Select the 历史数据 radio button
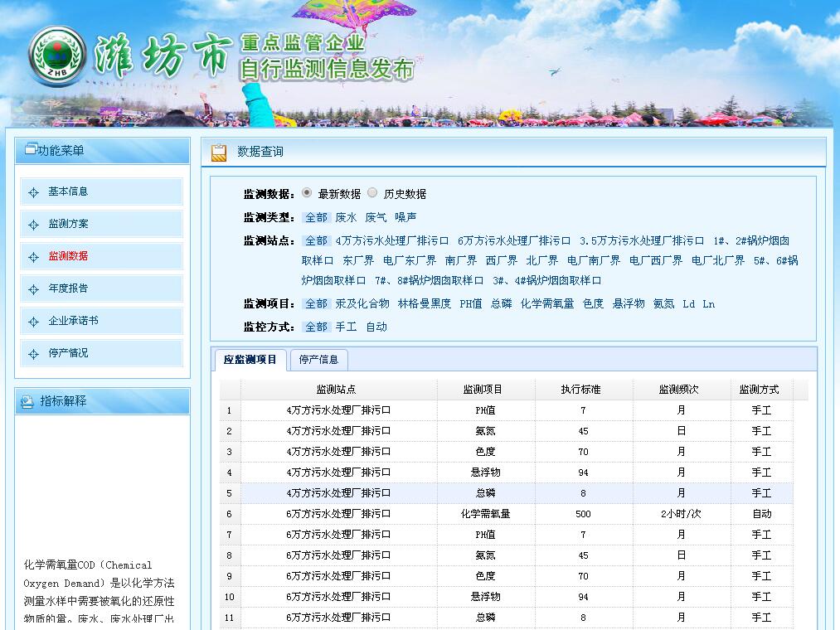 click(372, 192)
